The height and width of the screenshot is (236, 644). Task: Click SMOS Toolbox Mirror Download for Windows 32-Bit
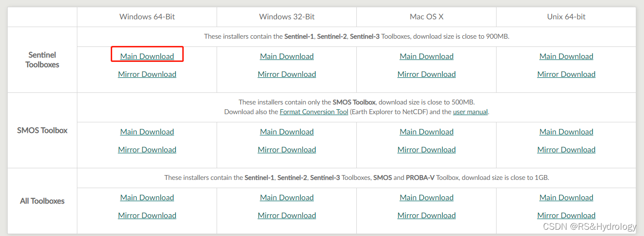pos(287,149)
